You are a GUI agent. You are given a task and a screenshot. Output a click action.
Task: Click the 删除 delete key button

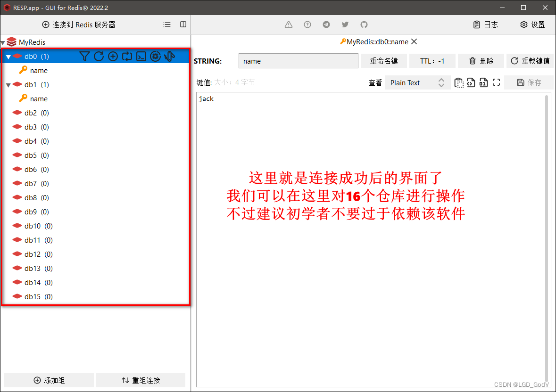point(481,61)
